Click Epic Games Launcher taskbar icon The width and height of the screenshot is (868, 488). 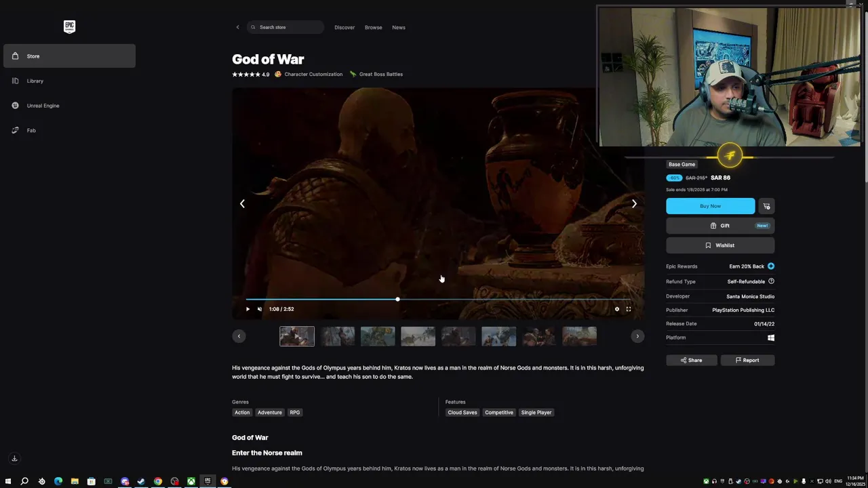(208, 481)
